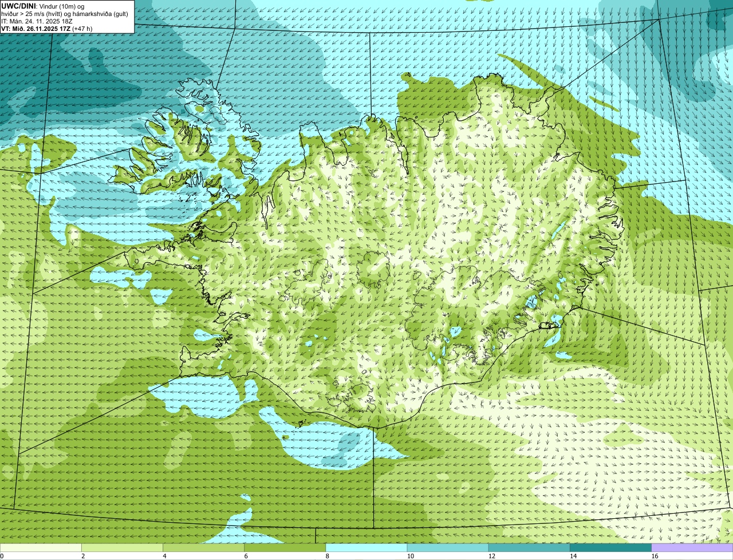Click the 'IT: Mán. 24. 11. 2025 18Z' line
The width and height of the screenshot is (733, 560).
tap(37, 21)
